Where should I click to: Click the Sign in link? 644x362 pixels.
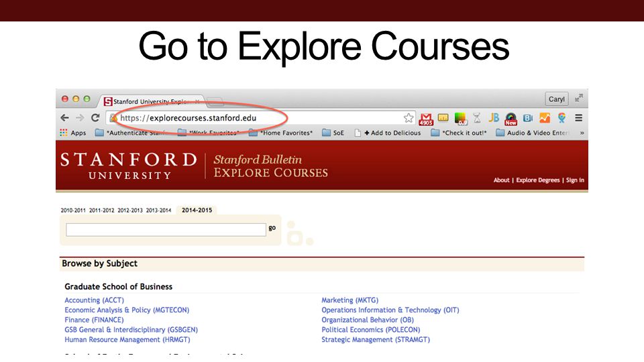tap(575, 180)
